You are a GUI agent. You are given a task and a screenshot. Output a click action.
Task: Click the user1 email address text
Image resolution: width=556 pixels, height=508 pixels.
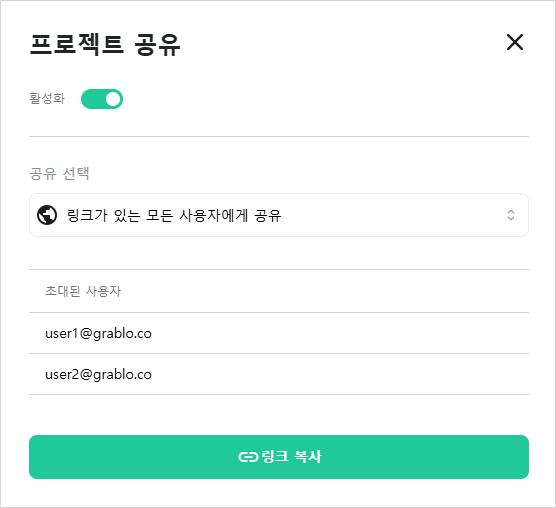click(x=98, y=334)
